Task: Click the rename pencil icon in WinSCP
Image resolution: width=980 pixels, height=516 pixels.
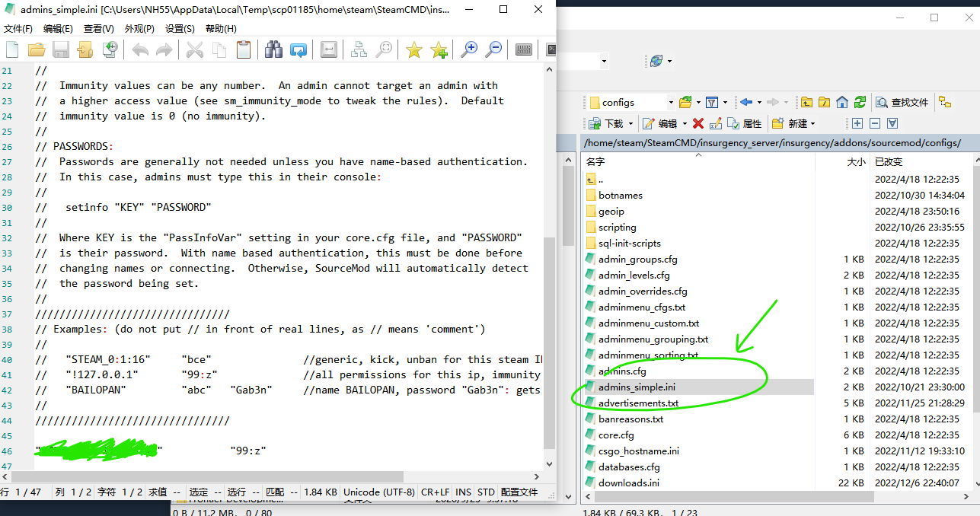Action: pyautogui.click(x=716, y=123)
